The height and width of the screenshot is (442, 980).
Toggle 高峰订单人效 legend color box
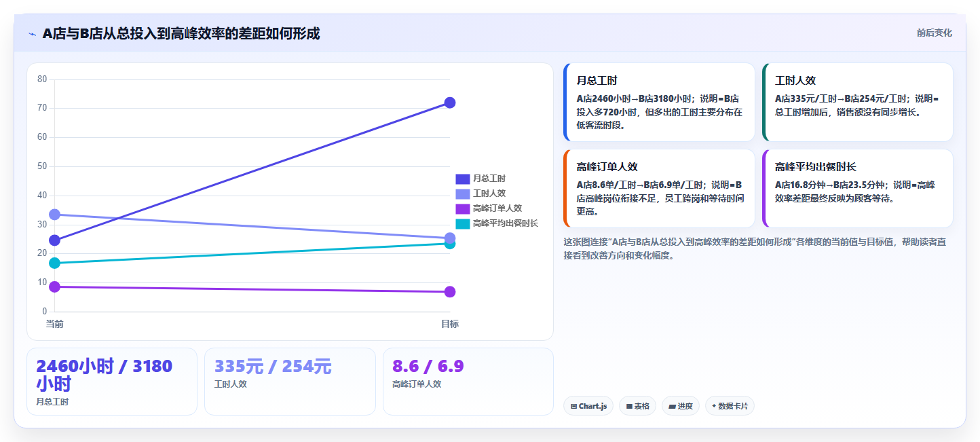click(462, 208)
